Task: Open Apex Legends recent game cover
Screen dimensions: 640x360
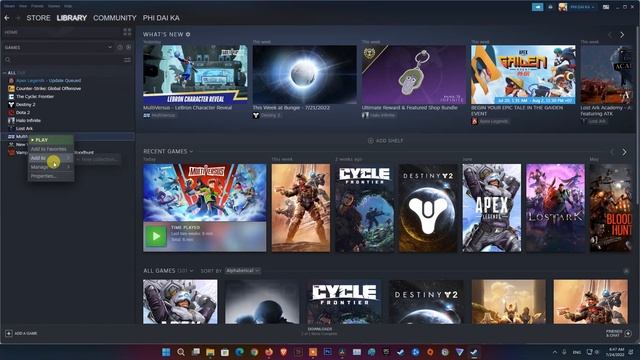Action: click(x=492, y=208)
